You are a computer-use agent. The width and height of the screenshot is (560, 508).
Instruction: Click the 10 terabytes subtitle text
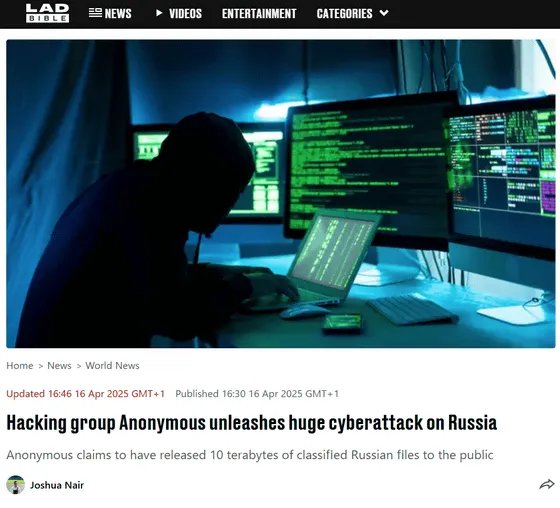coord(250,455)
